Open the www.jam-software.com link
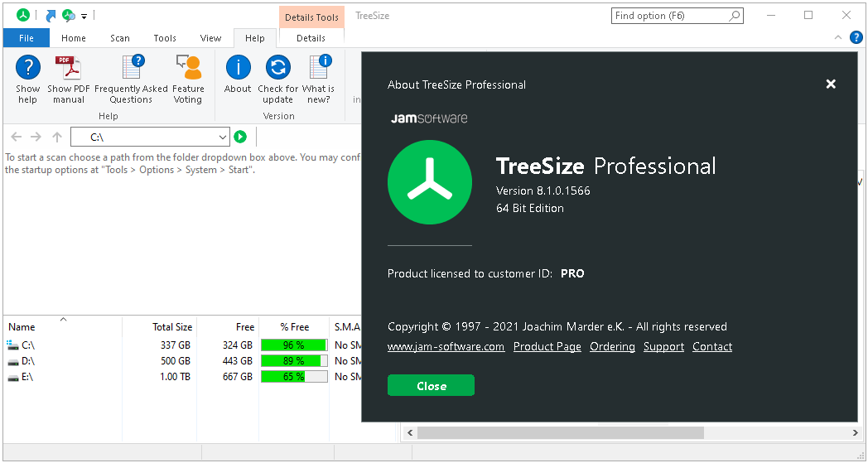 point(446,347)
